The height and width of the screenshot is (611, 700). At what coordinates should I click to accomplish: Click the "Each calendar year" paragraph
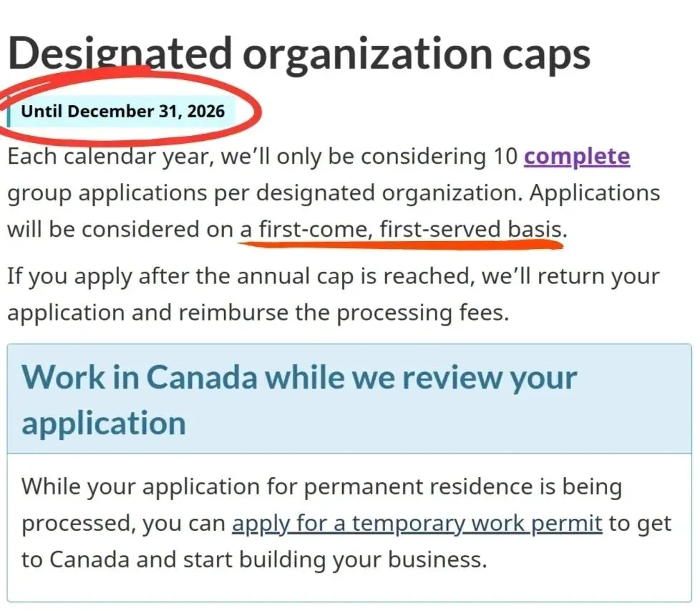[334, 192]
